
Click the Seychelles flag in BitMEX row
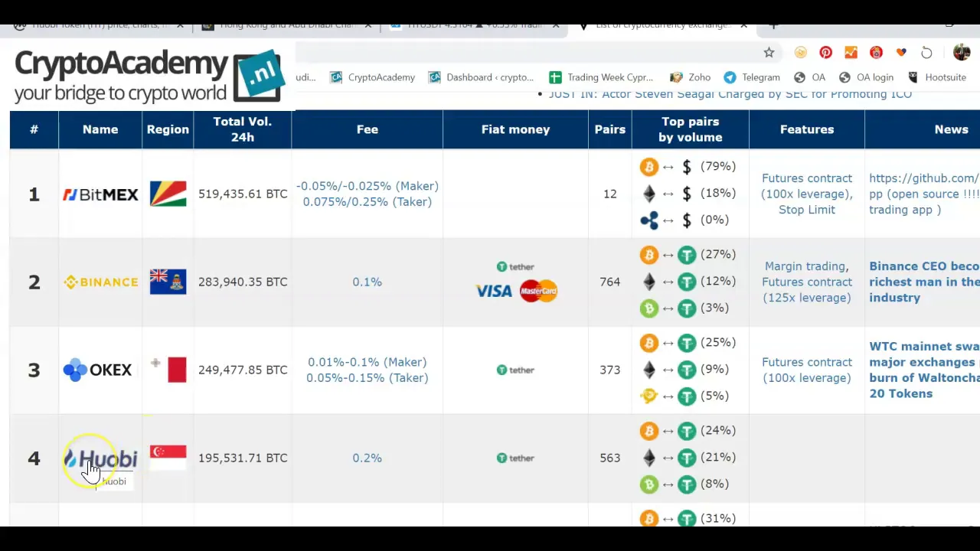pyautogui.click(x=168, y=194)
